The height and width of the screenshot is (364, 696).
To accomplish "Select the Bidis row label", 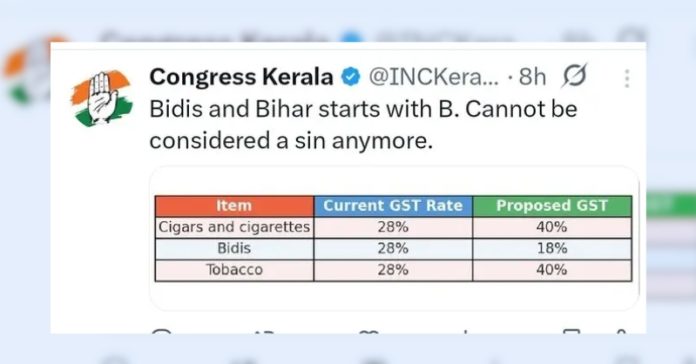I will coord(234,248).
